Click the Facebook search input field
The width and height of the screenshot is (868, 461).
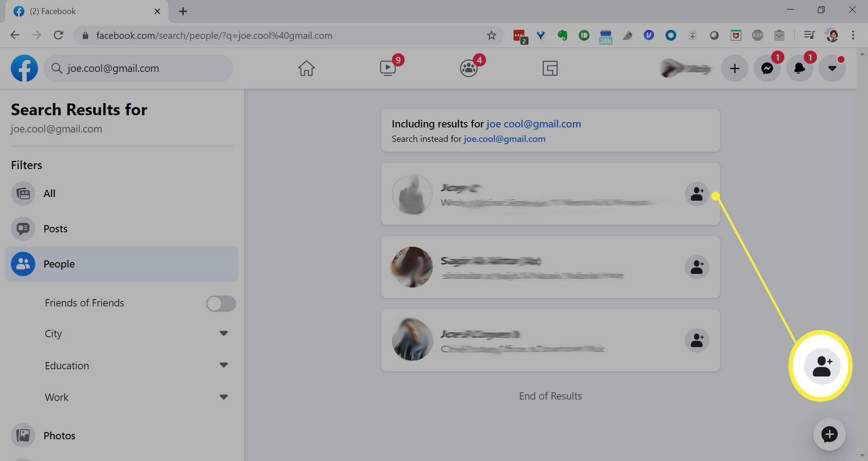tap(138, 68)
